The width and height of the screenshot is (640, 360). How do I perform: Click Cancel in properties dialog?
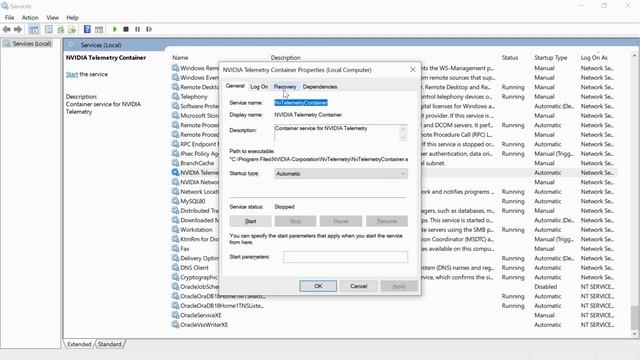click(359, 286)
